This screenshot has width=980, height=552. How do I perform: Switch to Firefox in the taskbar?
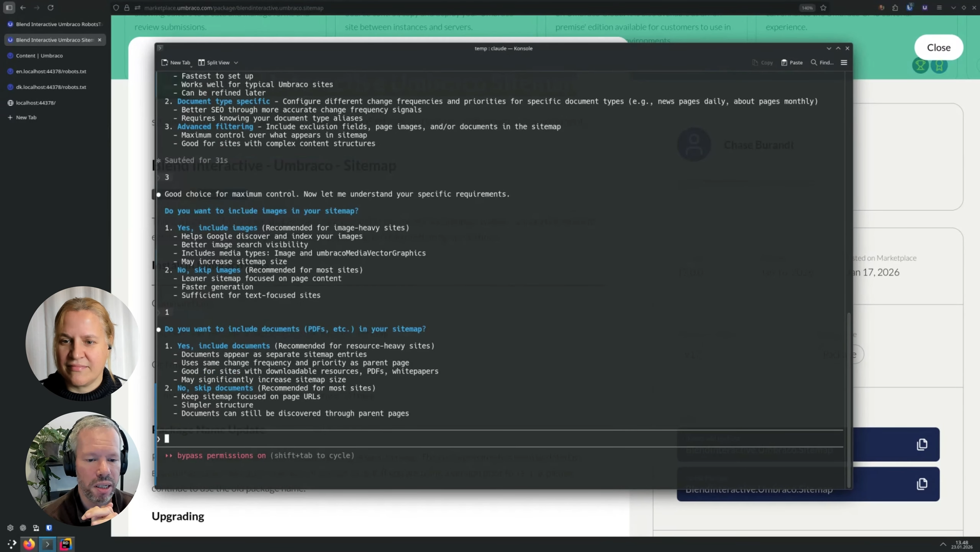pyautogui.click(x=29, y=544)
